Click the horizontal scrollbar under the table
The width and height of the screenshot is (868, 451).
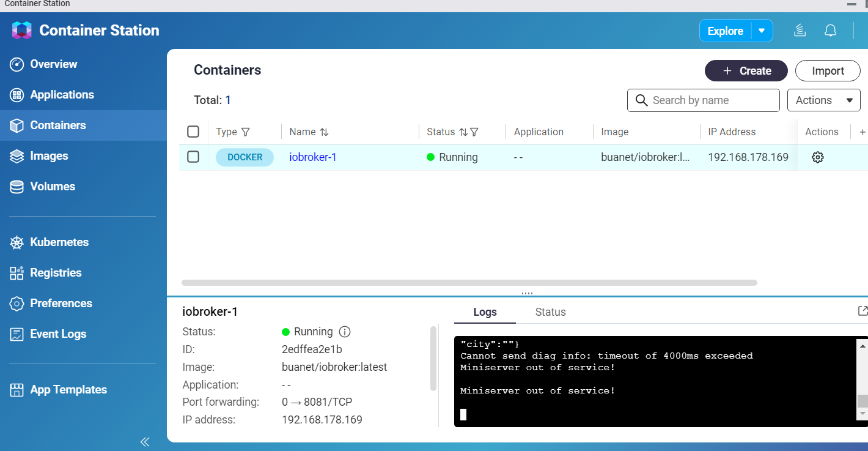coord(469,283)
